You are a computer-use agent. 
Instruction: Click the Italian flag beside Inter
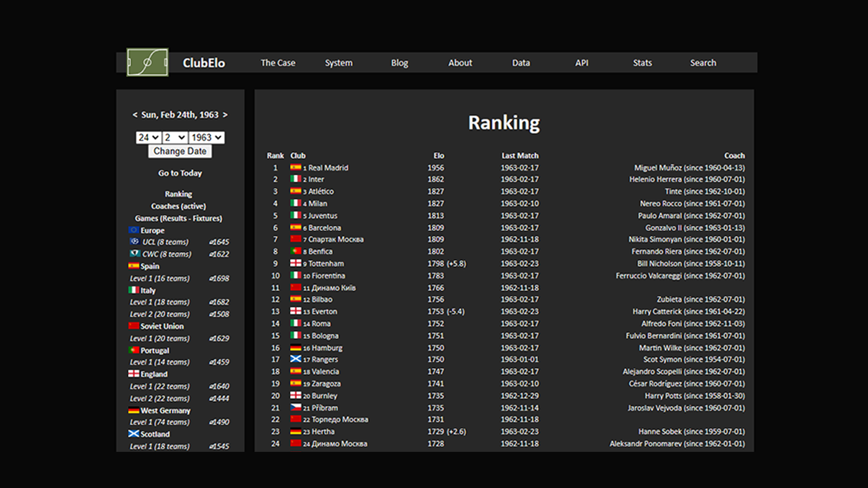296,179
